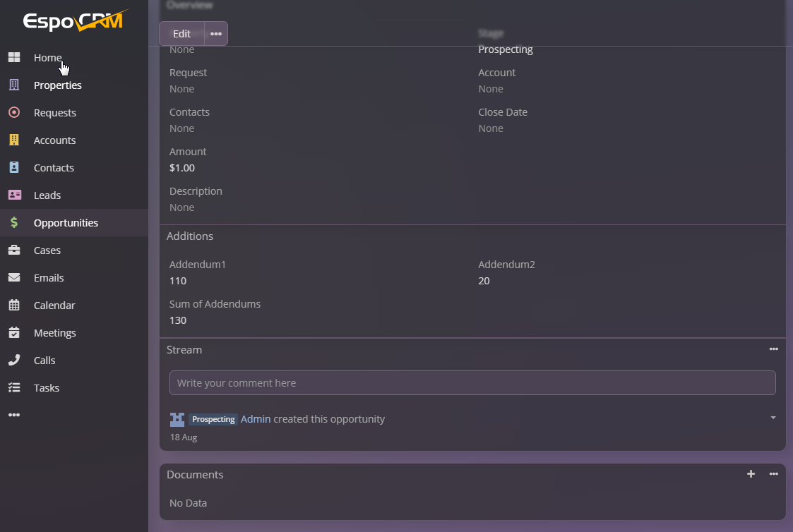
Task: Click the Calls phone icon
Action: click(x=14, y=361)
